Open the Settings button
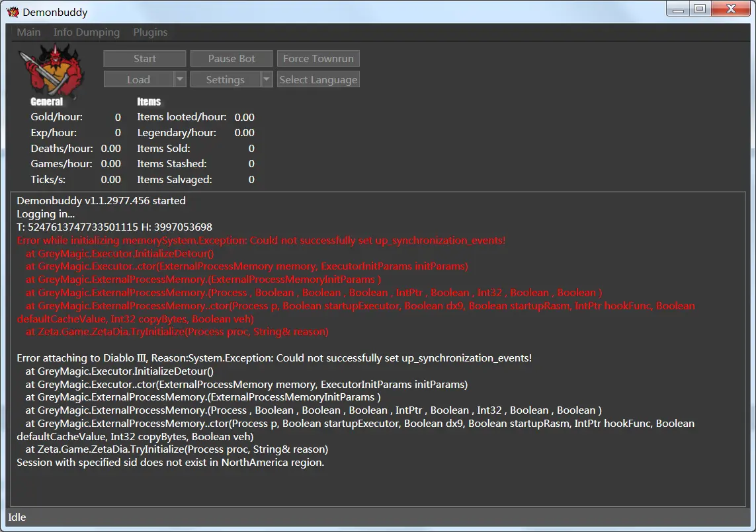Viewport: 756px width, 532px height. (x=225, y=80)
